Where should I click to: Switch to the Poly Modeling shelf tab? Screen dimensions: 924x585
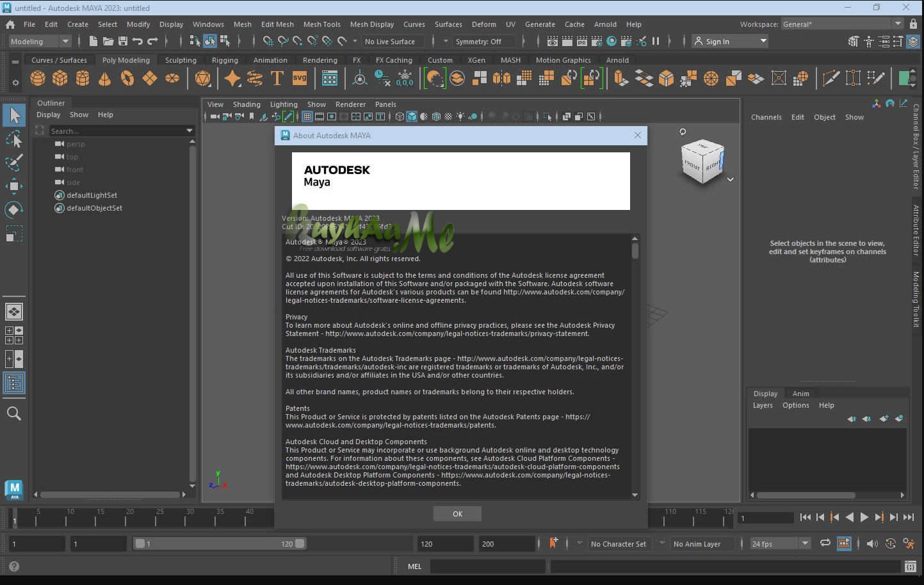tap(126, 60)
